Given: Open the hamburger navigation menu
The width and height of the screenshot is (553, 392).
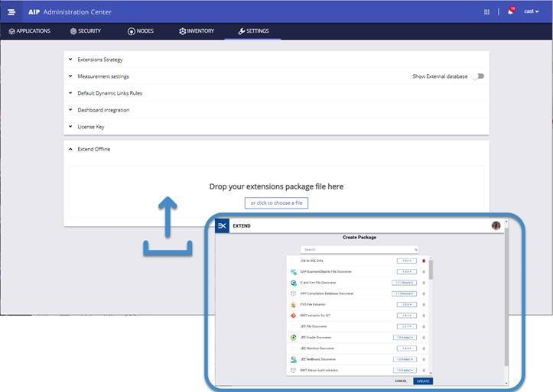Looking at the screenshot, I should [11, 11].
